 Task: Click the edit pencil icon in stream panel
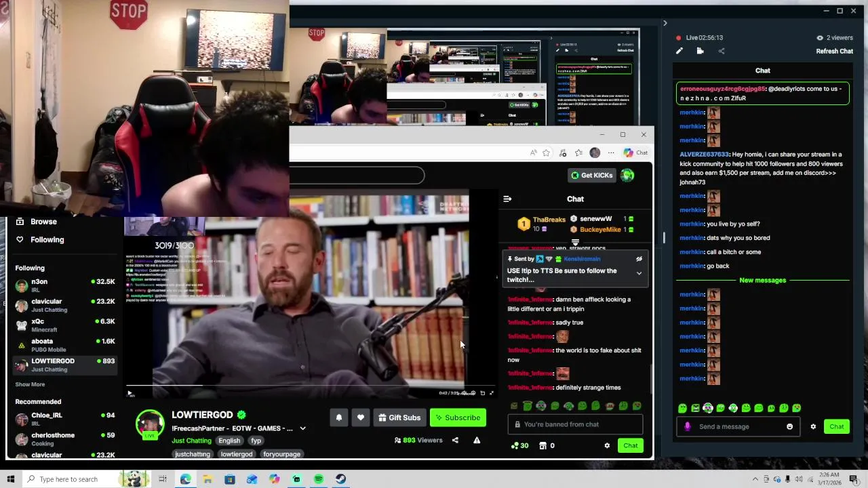(679, 51)
